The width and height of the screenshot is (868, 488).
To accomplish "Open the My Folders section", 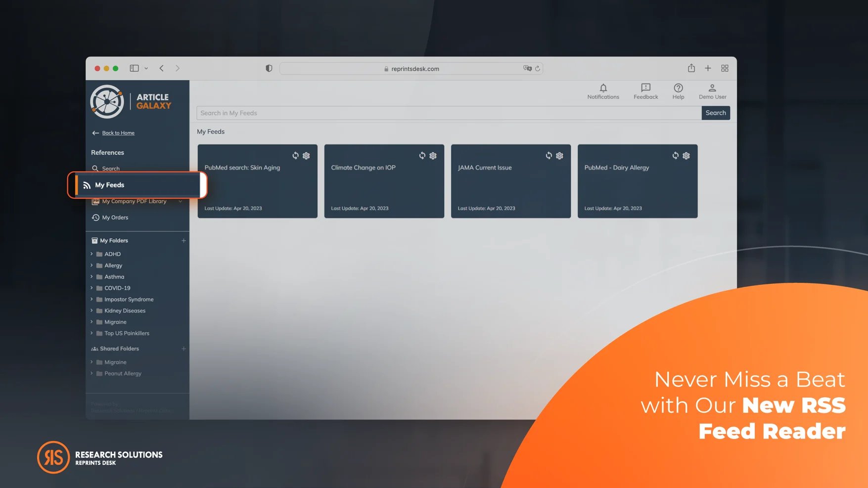I will (110, 241).
